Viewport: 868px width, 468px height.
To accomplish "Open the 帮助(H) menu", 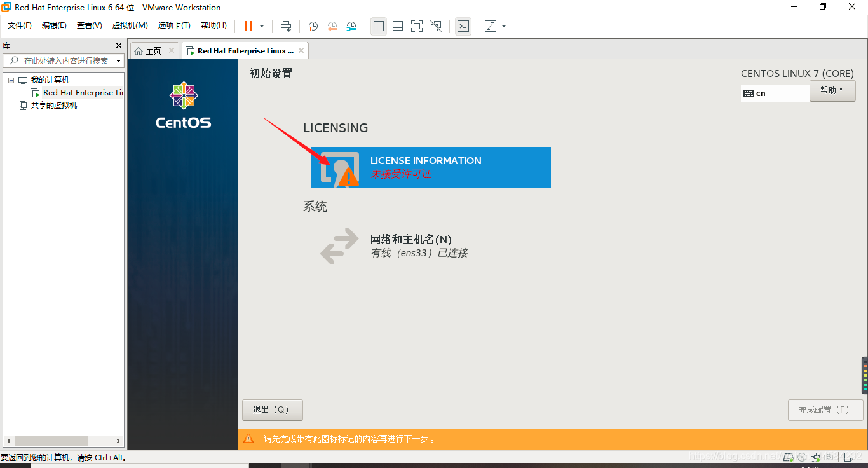I will click(214, 25).
